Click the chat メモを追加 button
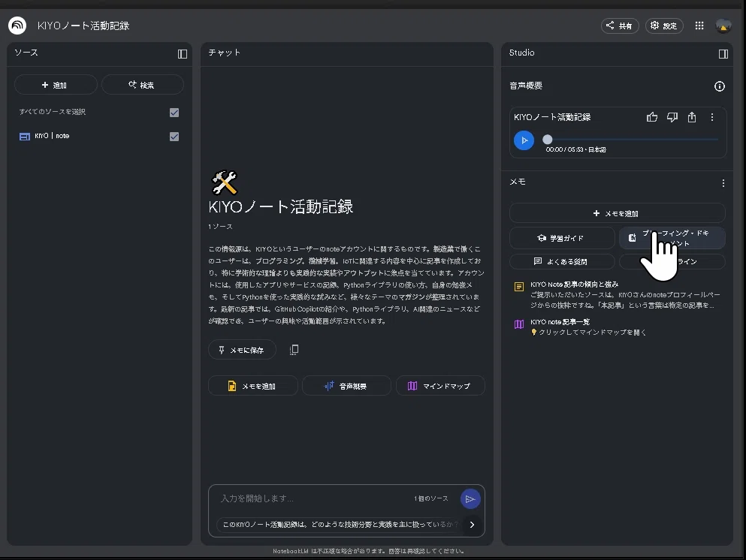The image size is (746, 560). coord(252,386)
